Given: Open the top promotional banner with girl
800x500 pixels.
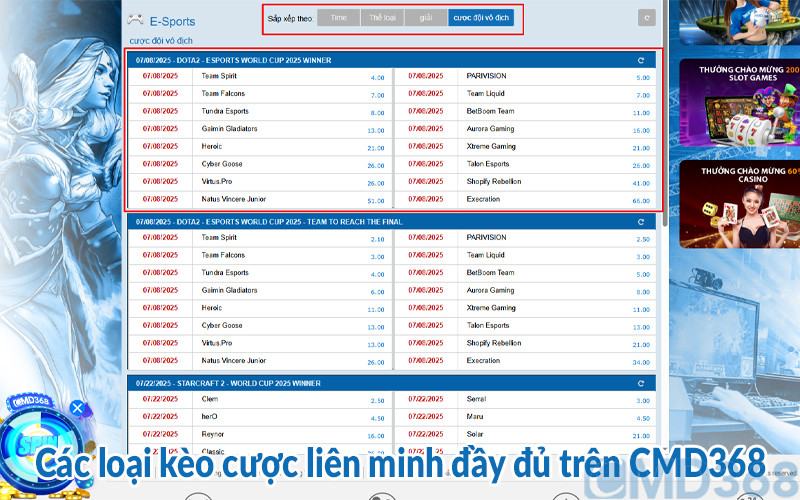Looking at the screenshot, I should pyautogui.click(x=739, y=22).
